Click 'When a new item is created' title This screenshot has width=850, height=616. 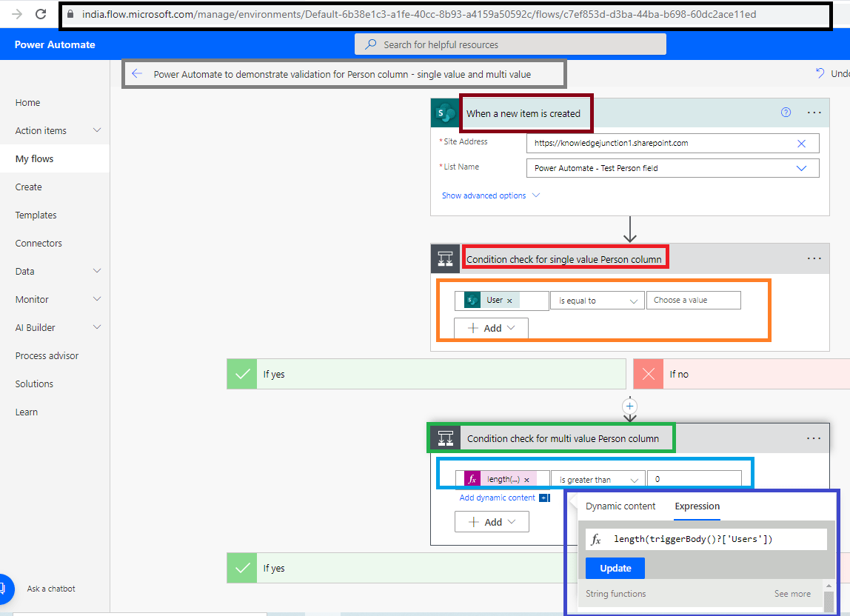coord(523,113)
